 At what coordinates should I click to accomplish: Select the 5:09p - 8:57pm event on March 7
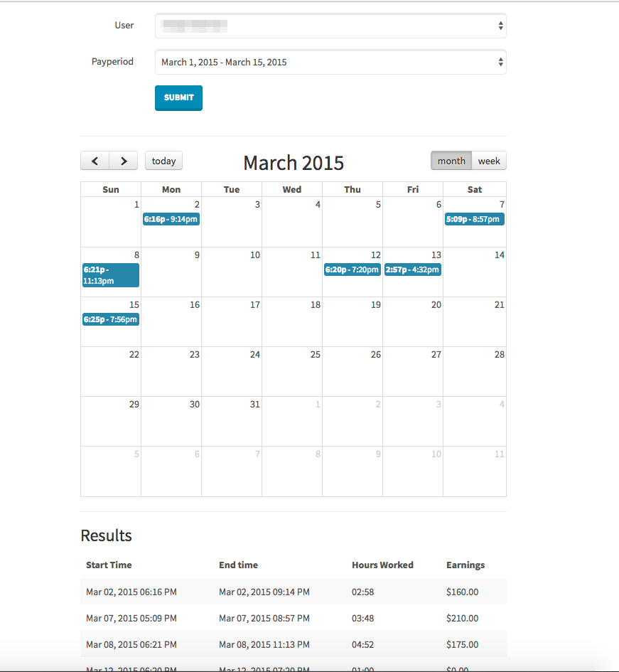point(474,219)
